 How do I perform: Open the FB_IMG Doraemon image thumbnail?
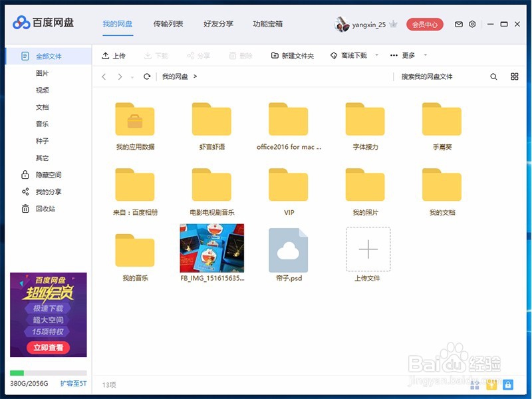click(x=211, y=249)
